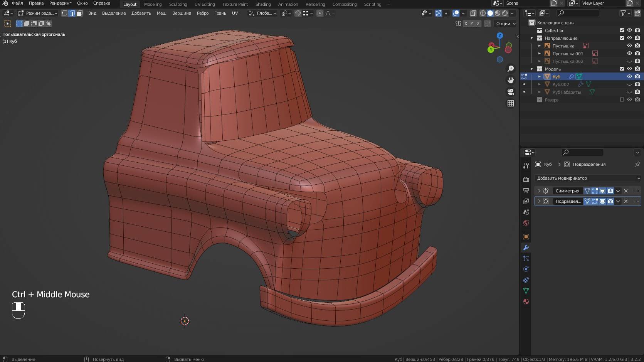This screenshot has width=644, height=362.
Task: Open the Output properties tab
Action: 526,190
